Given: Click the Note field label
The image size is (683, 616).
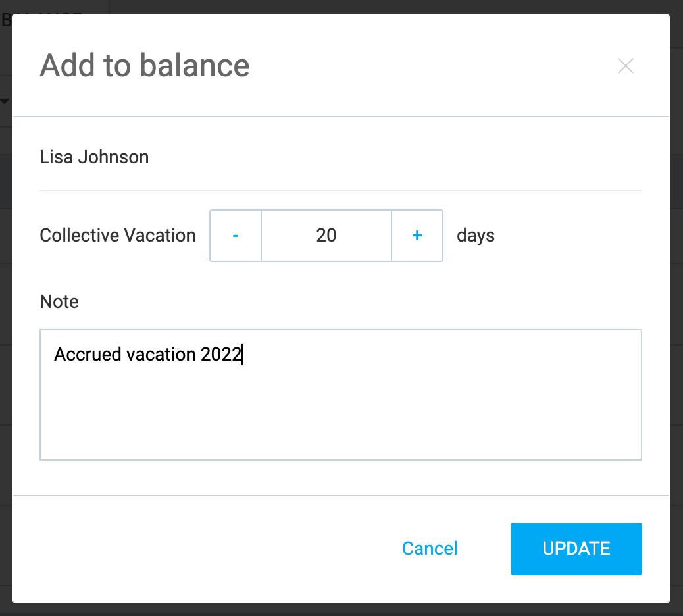Looking at the screenshot, I should (x=59, y=301).
